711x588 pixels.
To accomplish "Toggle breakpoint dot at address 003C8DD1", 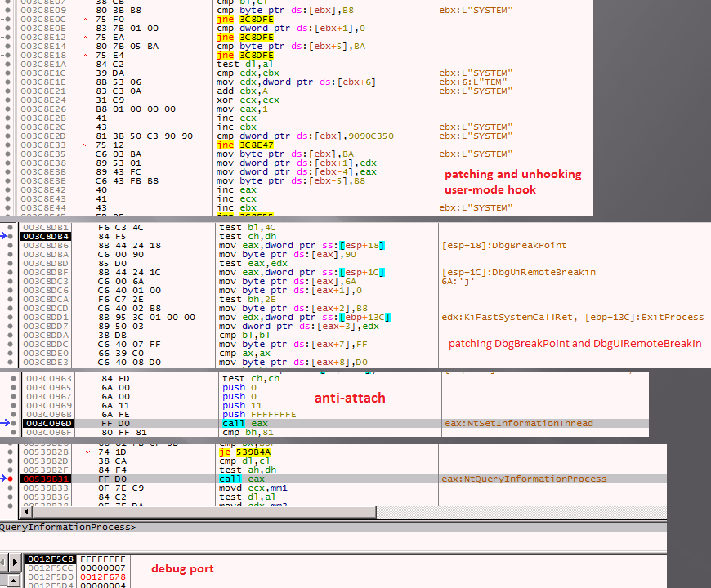I will tap(11, 317).
